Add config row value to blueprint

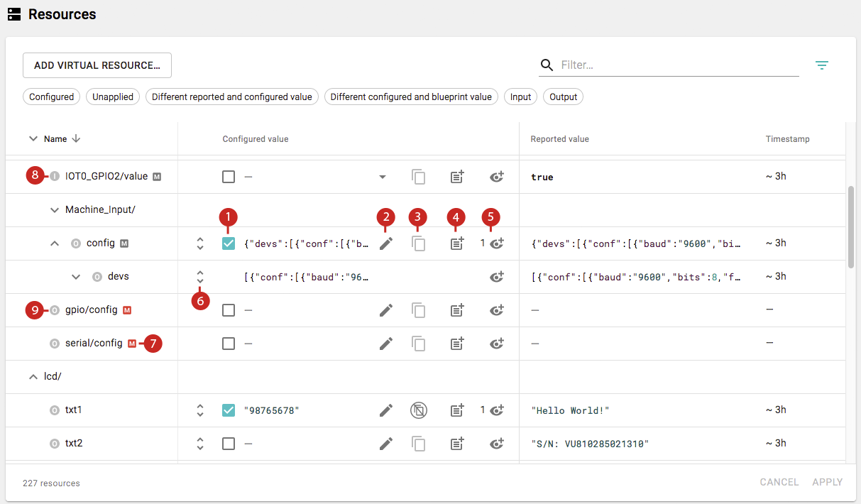(x=457, y=243)
